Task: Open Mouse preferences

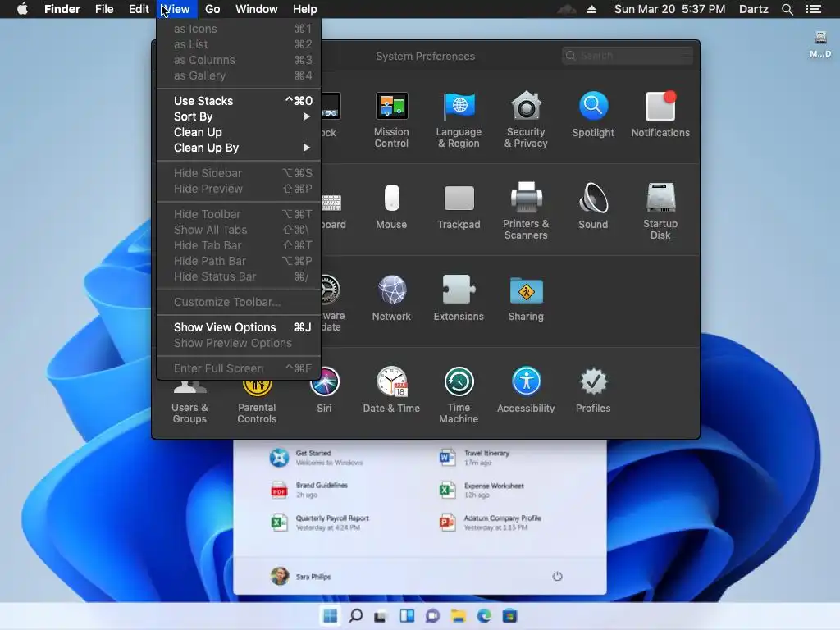Action: point(391,207)
